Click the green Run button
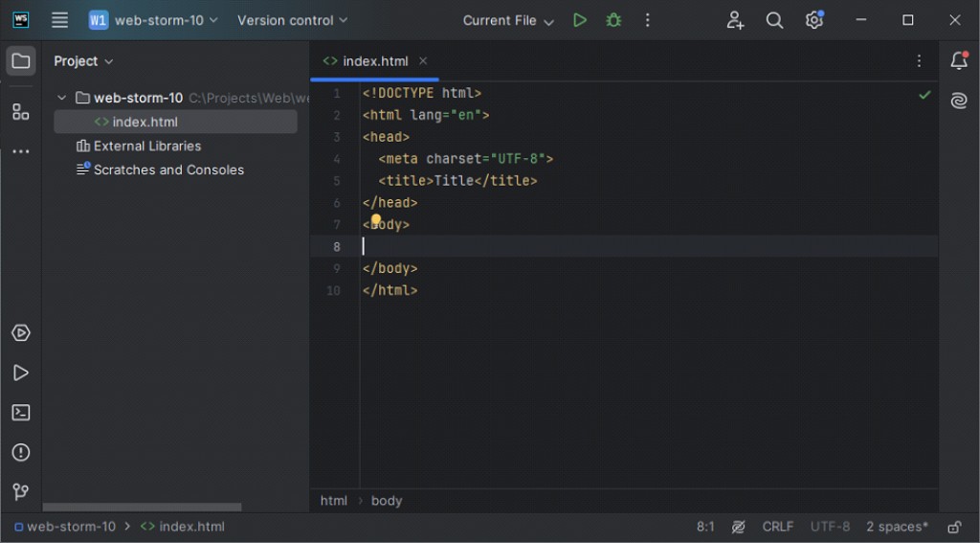 tap(579, 20)
